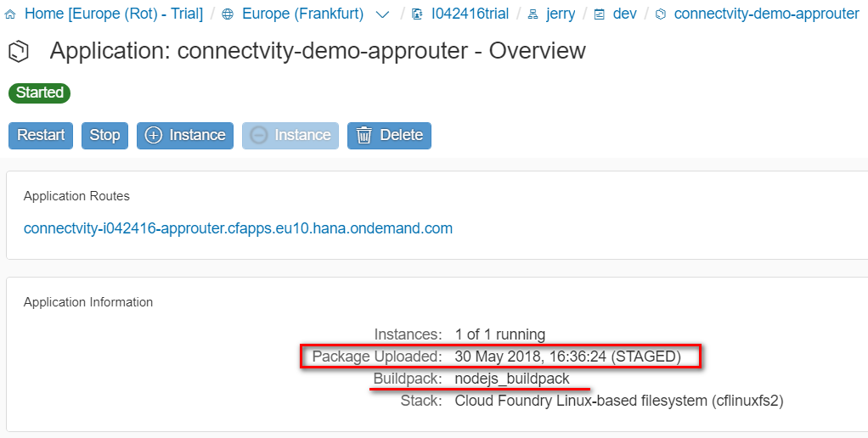Click the global account icon before I042416trial
This screenshot has height=438, width=868.
[x=418, y=14]
